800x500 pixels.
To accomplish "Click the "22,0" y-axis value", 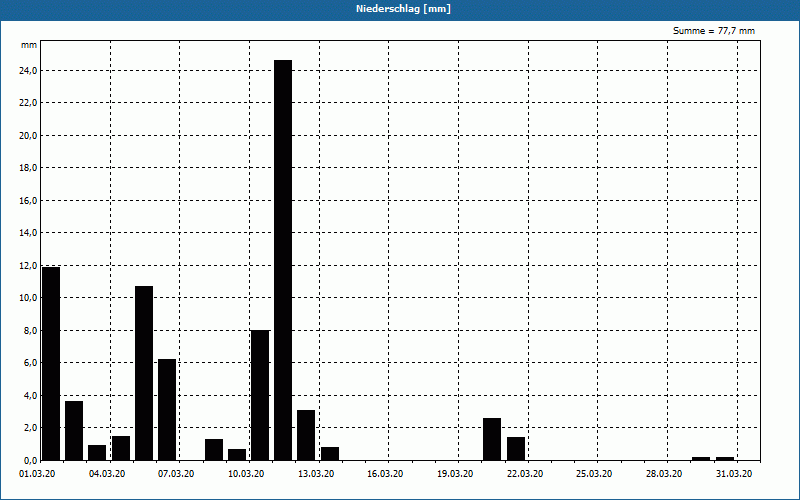I will 28,103.
